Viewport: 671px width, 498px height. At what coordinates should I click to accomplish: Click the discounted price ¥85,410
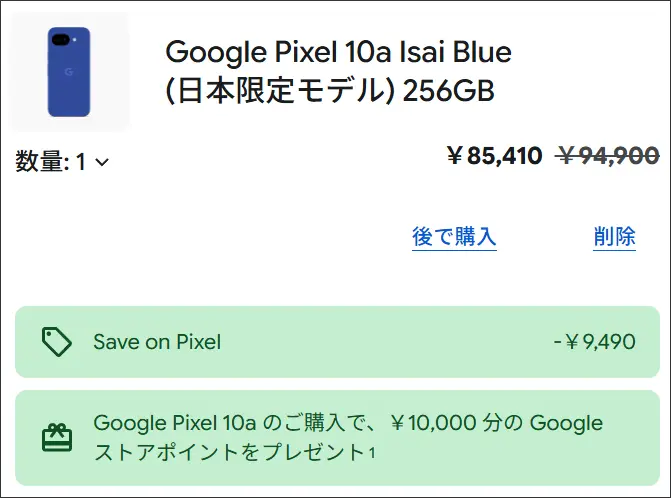click(x=494, y=156)
